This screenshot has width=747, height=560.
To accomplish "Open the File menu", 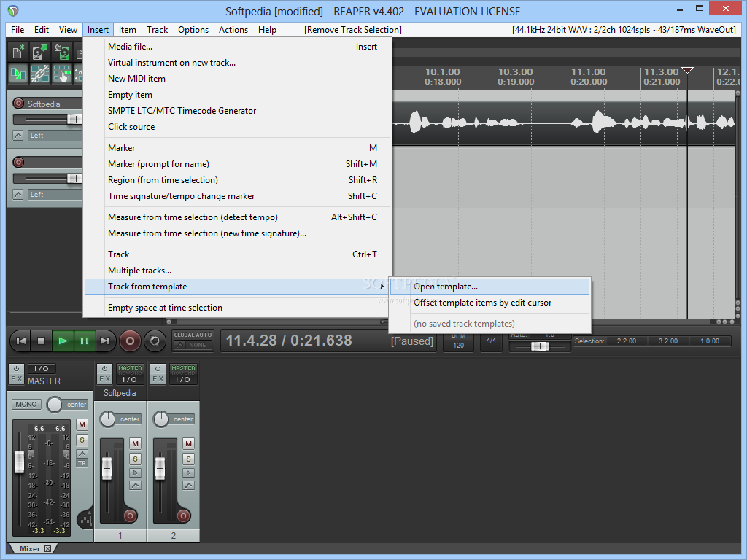I will (18, 29).
